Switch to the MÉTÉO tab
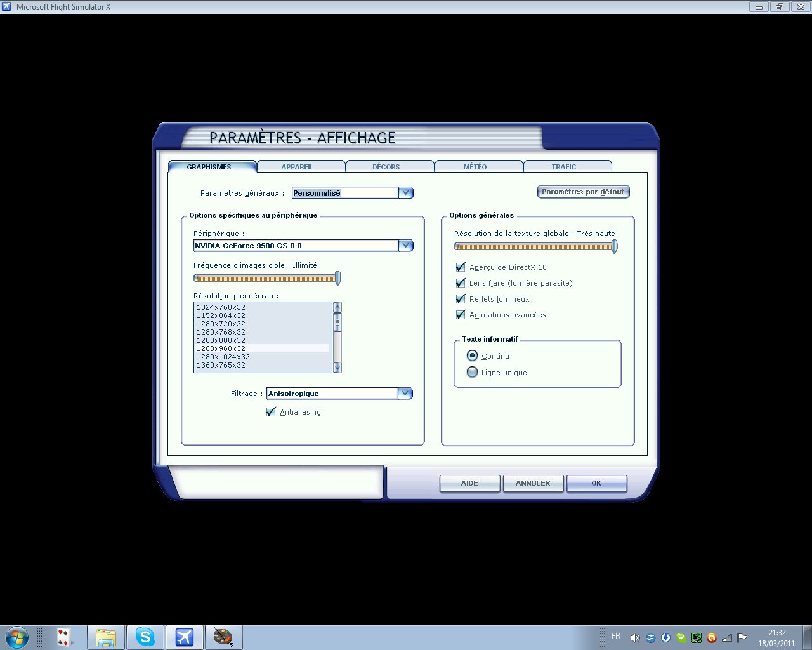The width and height of the screenshot is (812, 650). tap(478, 166)
